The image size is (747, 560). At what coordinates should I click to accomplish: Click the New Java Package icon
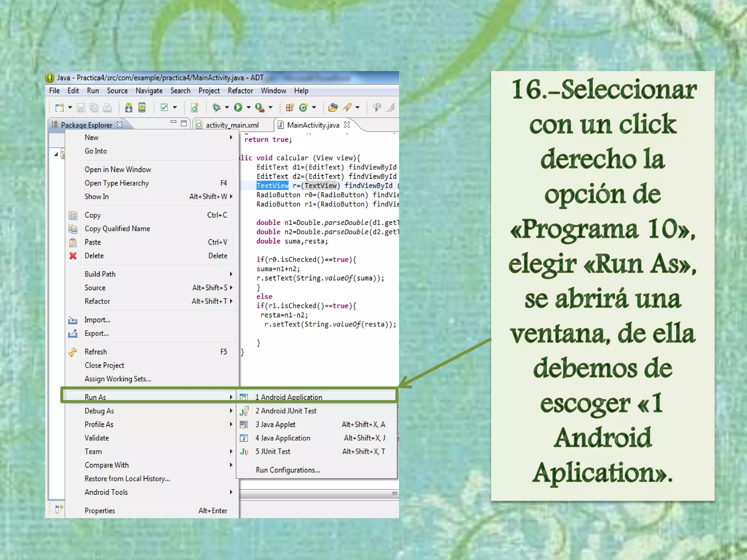tap(290, 108)
